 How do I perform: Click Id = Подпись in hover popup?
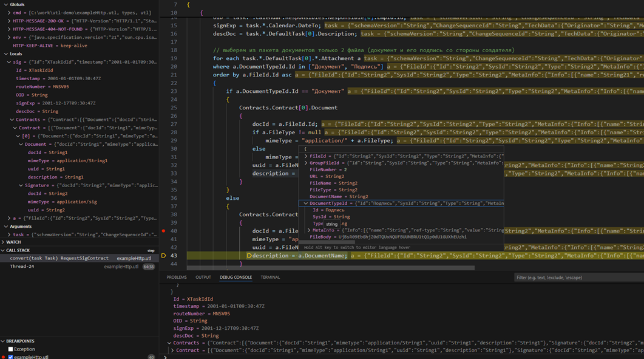[x=328, y=210]
